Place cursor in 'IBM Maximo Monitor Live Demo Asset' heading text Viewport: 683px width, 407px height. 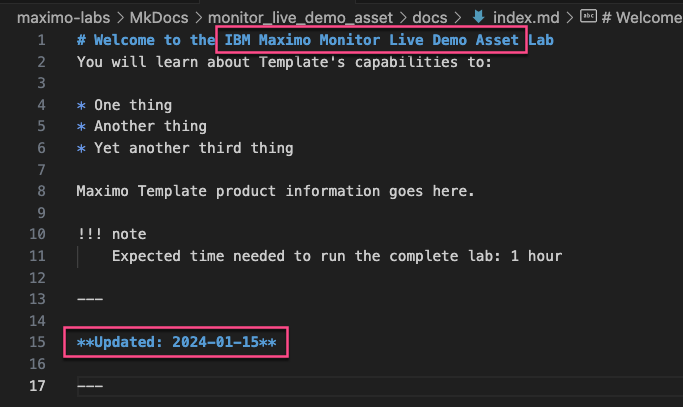[x=372, y=40]
